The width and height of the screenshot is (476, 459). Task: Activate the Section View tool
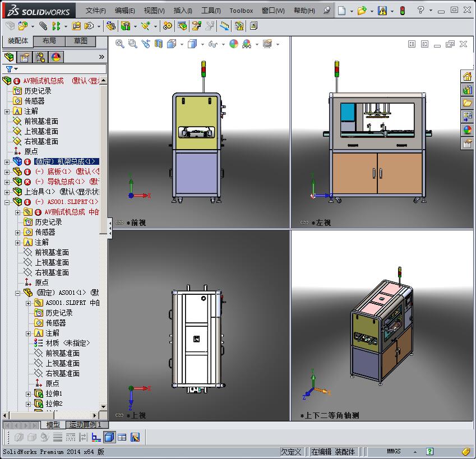pyautogui.click(x=158, y=44)
